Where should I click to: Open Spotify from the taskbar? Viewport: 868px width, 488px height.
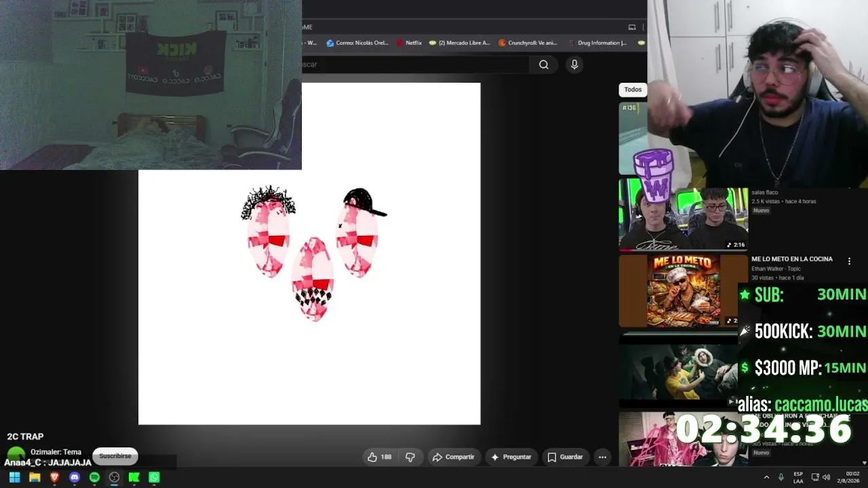click(94, 477)
